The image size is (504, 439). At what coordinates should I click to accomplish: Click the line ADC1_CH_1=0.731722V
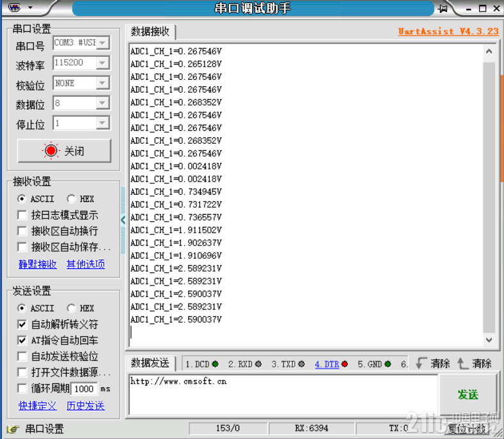pos(176,204)
